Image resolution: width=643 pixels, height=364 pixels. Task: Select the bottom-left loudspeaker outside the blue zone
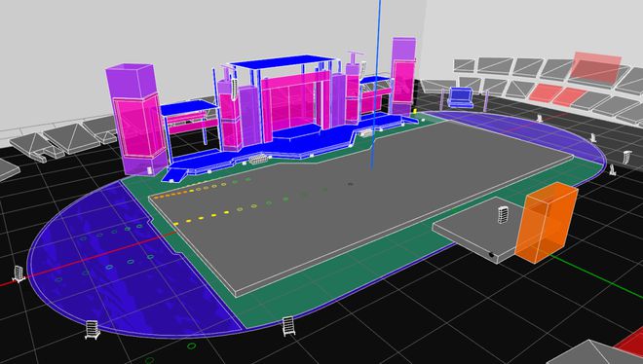[93, 330]
